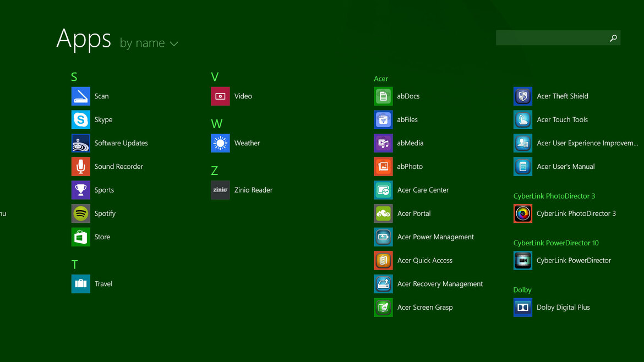Launch Spotify via its green icon

click(80, 213)
